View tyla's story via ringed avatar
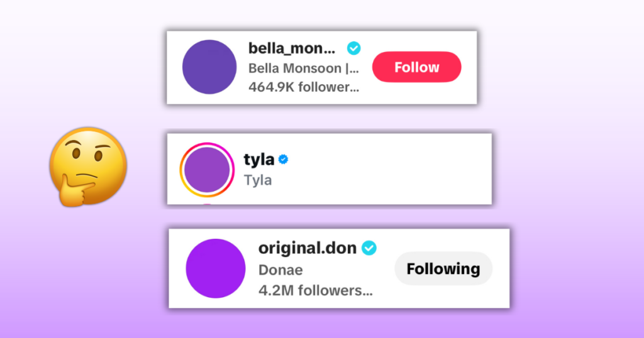 (x=207, y=170)
